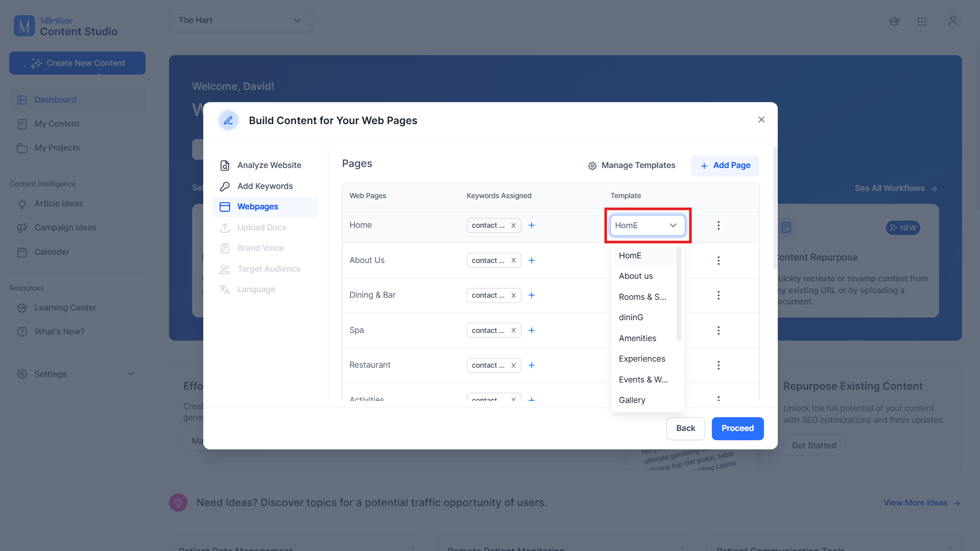Click the pencil icon in the dialog header
980x551 pixels.
click(228, 121)
